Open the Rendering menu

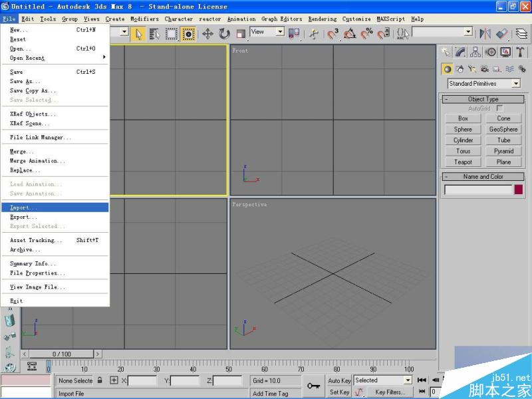coord(323,19)
